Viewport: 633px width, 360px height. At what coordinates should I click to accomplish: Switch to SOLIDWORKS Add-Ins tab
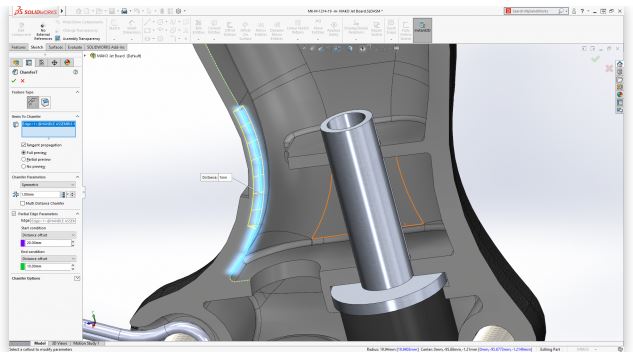(x=106, y=47)
